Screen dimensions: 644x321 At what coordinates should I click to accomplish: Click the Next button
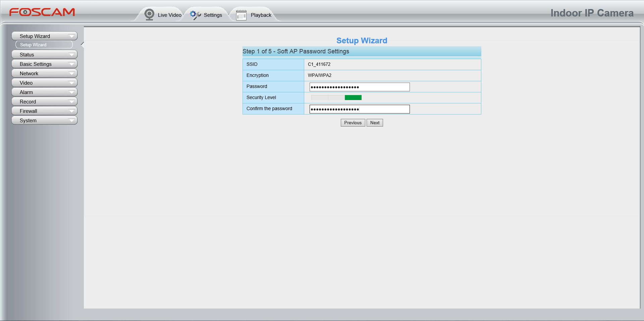375,123
